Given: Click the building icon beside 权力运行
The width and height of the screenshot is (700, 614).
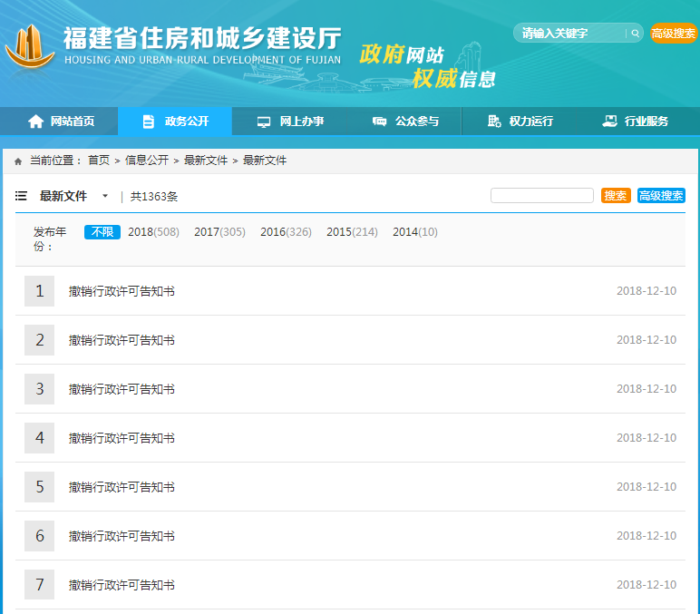Looking at the screenshot, I should click(x=494, y=121).
